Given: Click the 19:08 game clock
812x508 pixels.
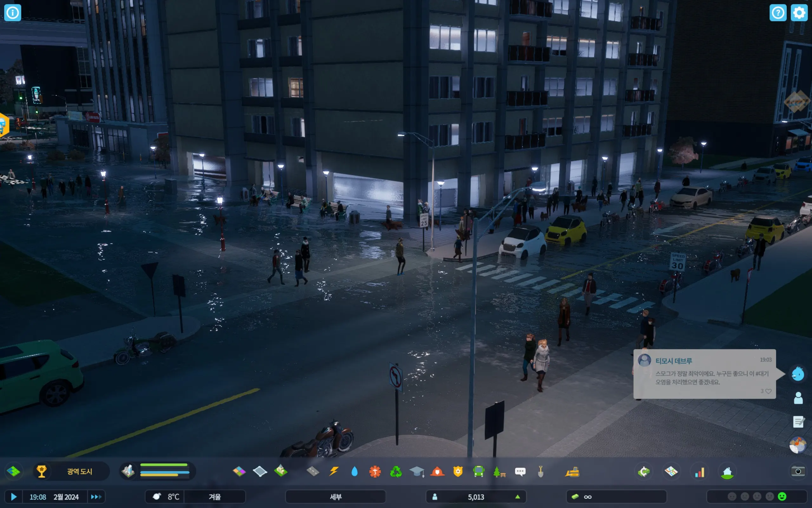Looking at the screenshot, I should pos(37,497).
